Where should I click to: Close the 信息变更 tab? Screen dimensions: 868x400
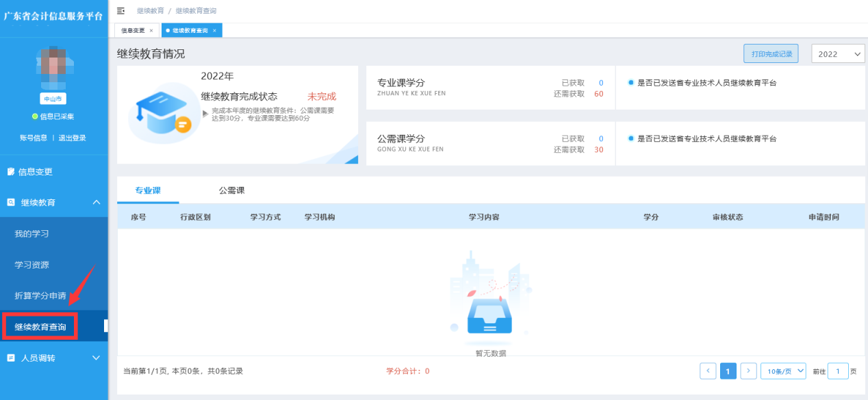click(x=151, y=30)
